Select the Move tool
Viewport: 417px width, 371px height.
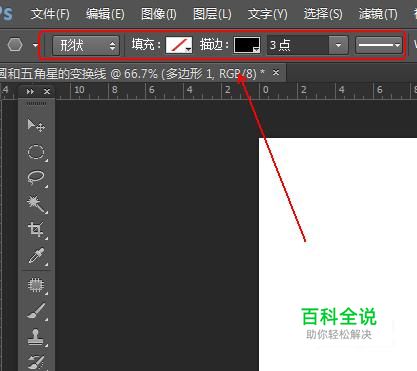pyautogui.click(x=36, y=126)
